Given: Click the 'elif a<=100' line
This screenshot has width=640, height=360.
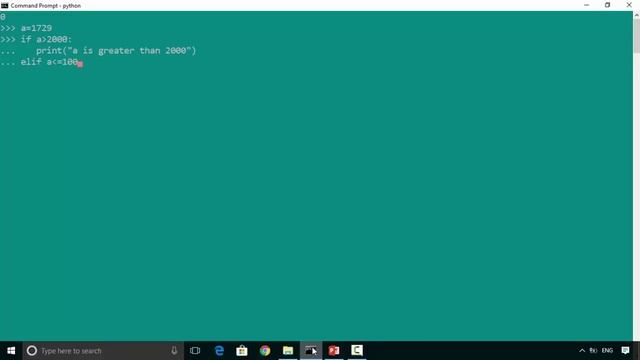Looking at the screenshot, I should pos(49,62).
